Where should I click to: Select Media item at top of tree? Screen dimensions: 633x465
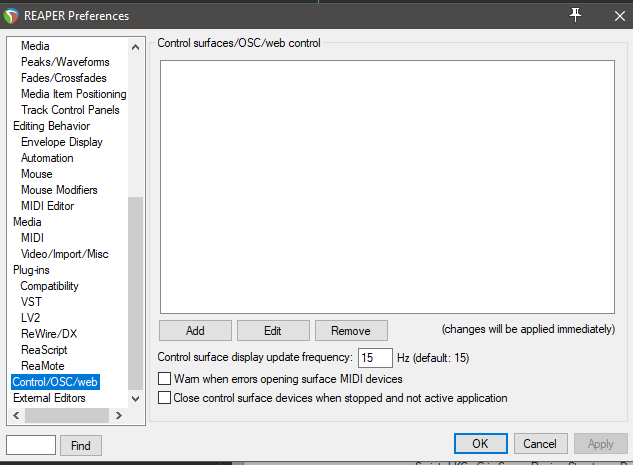(x=35, y=46)
